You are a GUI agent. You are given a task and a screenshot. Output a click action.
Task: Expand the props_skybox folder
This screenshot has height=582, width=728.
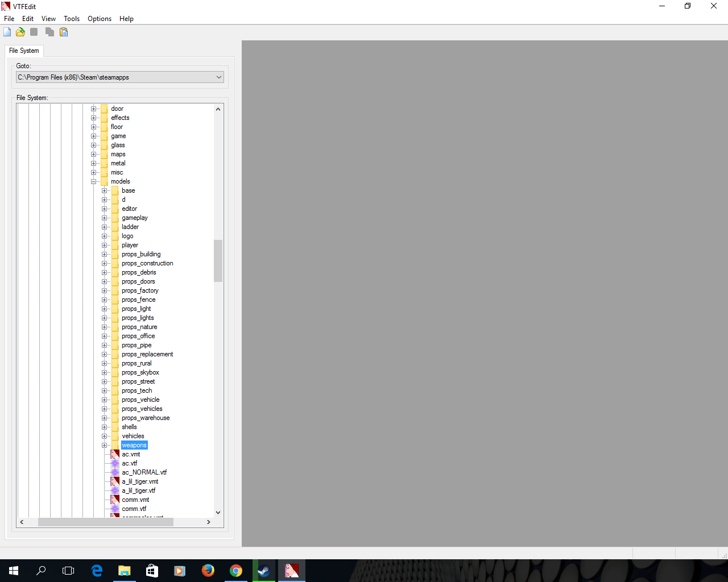tap(105, 373)
